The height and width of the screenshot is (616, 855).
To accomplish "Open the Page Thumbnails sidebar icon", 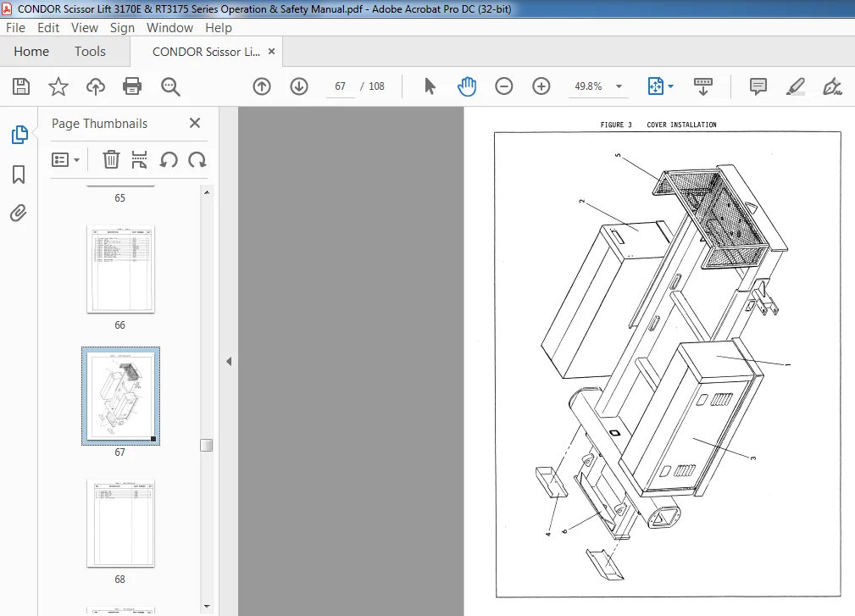I will [x=19, y=134].
